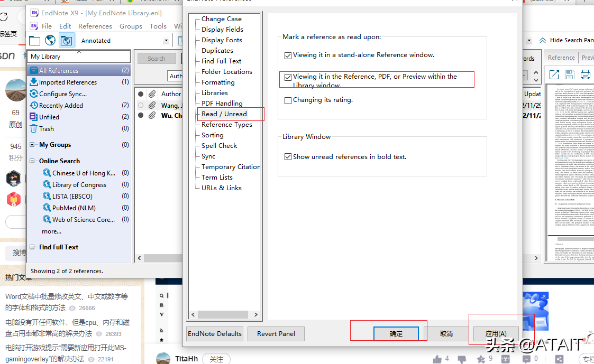Image resolution: width=594 pixels, height=364 pixels.
Task: Collapse the Find Full Text group set
Action: pyautogui.click(x=32, y=247)
